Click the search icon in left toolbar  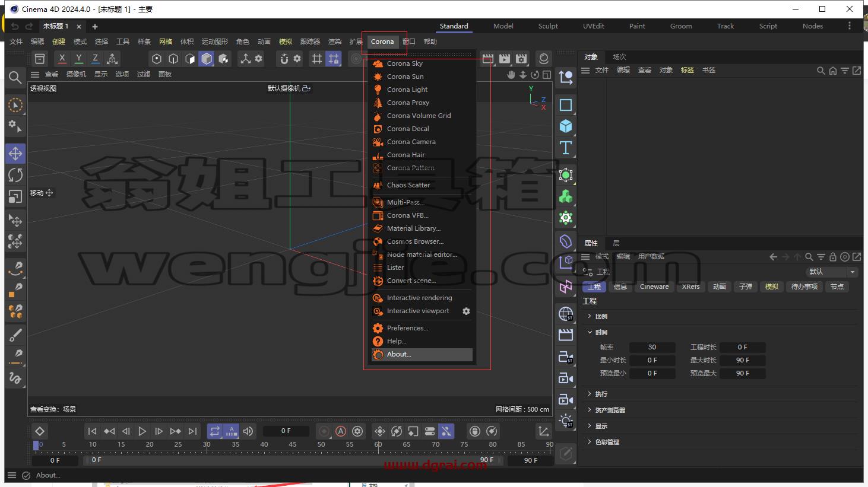coord(15,77)
